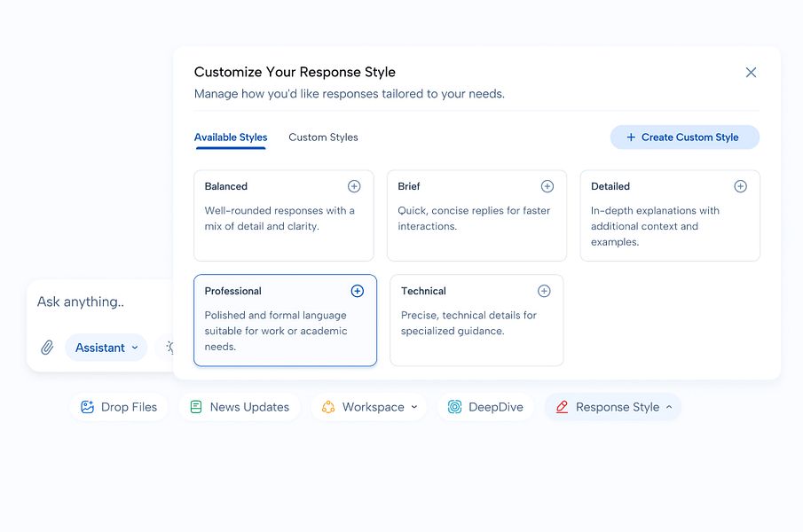The width and height of the screenshot is (803, 532).
Task: Add the Brief style plus icon
Action: pos(547,186)
